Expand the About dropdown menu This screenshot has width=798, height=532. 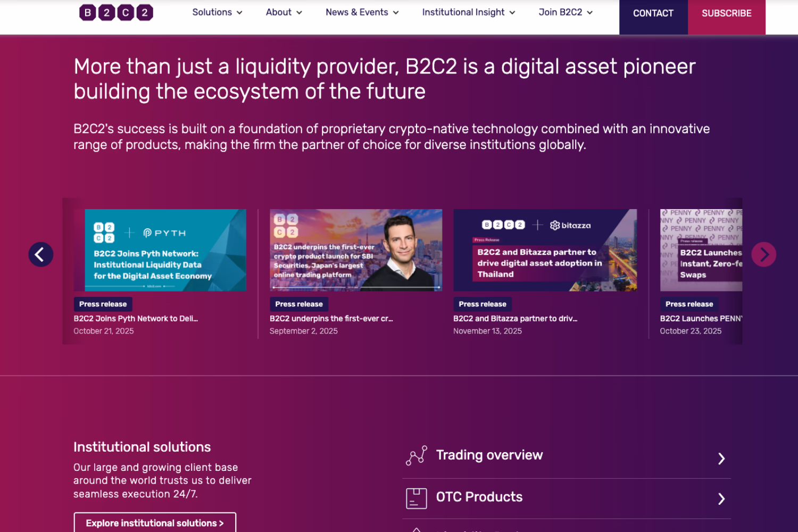284,12
